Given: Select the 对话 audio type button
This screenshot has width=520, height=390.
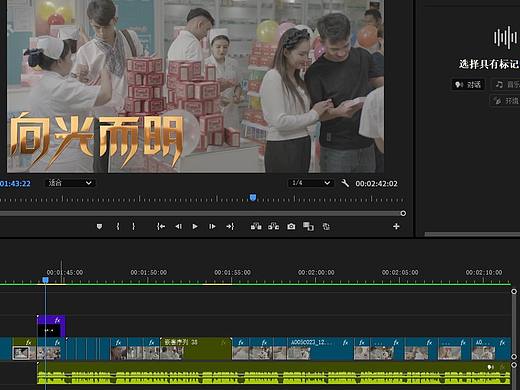Looking at the screenshot, I should [468, 85].
